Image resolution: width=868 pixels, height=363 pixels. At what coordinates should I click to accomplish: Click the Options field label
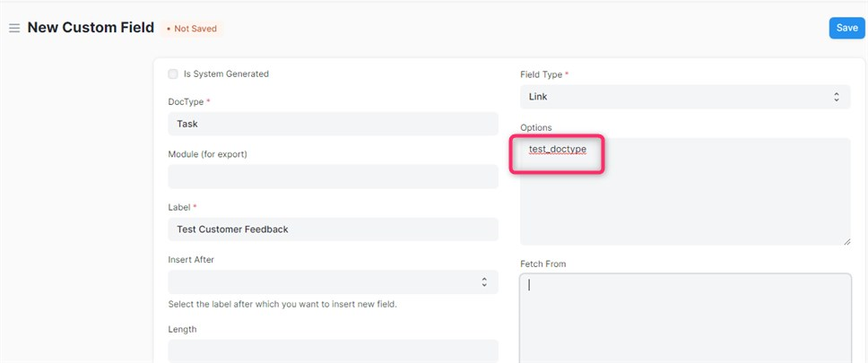[x=536, y=128]
